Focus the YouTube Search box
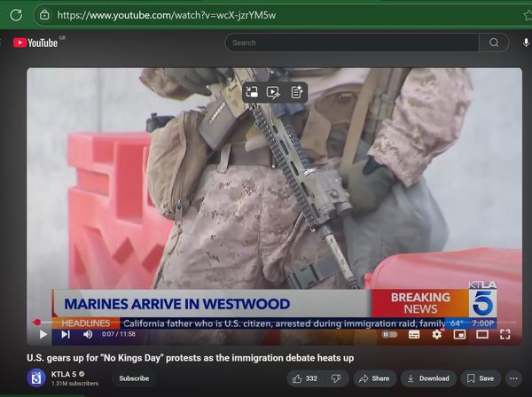 coord(352,43)
